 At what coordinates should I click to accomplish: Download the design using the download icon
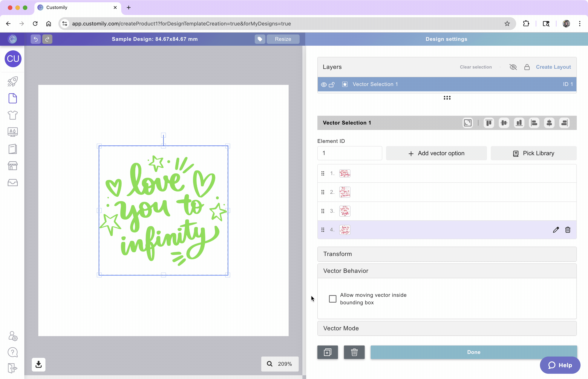point(39,364)
